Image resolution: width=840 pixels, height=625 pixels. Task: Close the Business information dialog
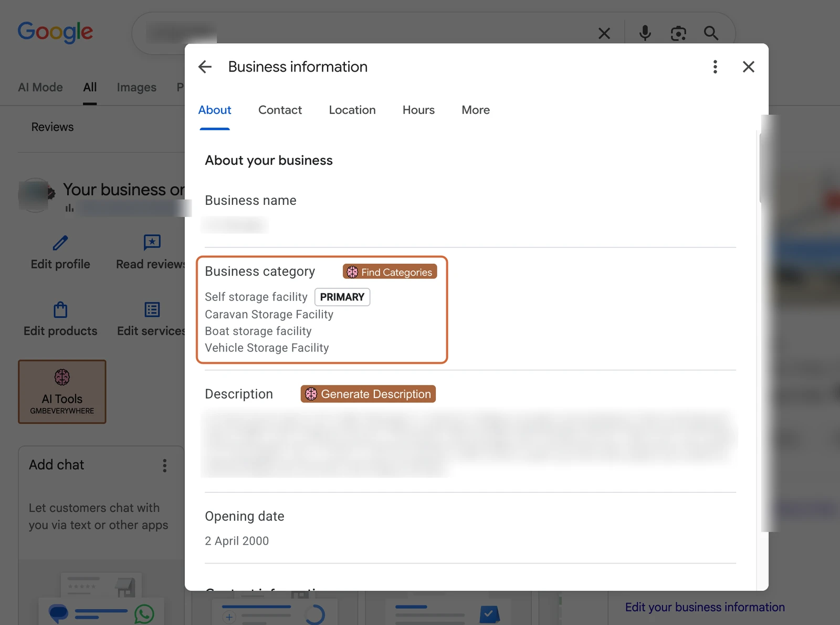[749, 67]
